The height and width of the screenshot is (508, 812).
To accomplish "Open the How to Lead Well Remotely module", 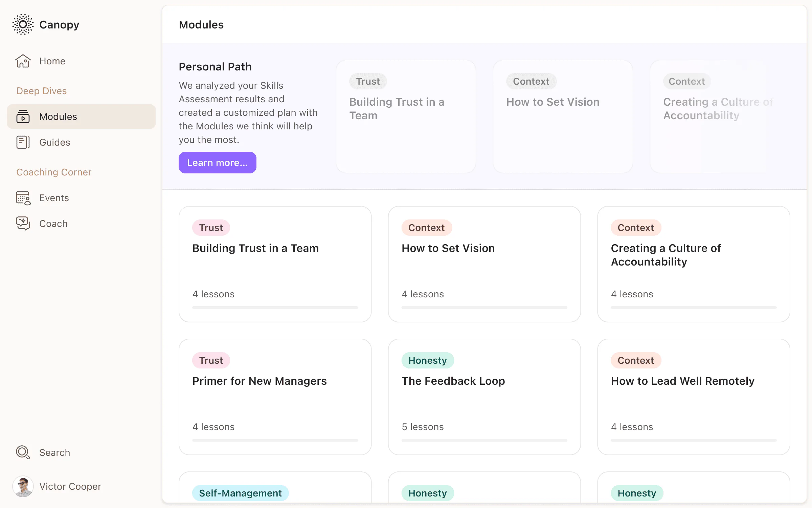I will point(693,396).
